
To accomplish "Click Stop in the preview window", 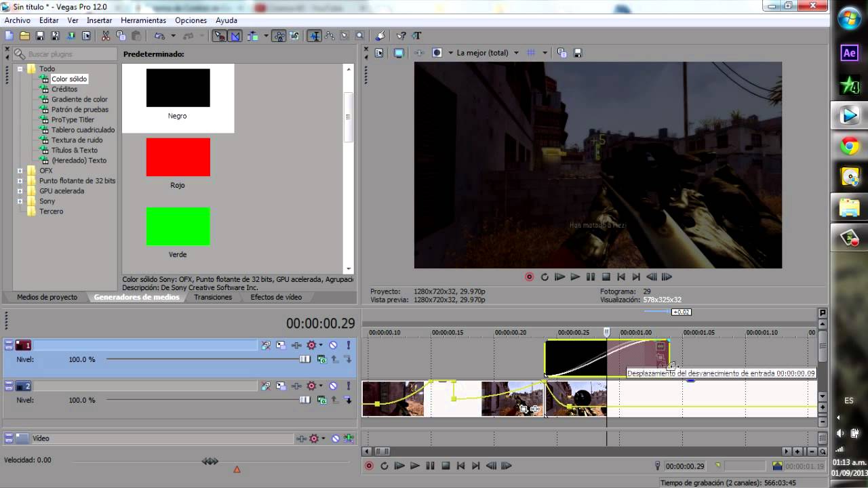I will coord(606,277).
